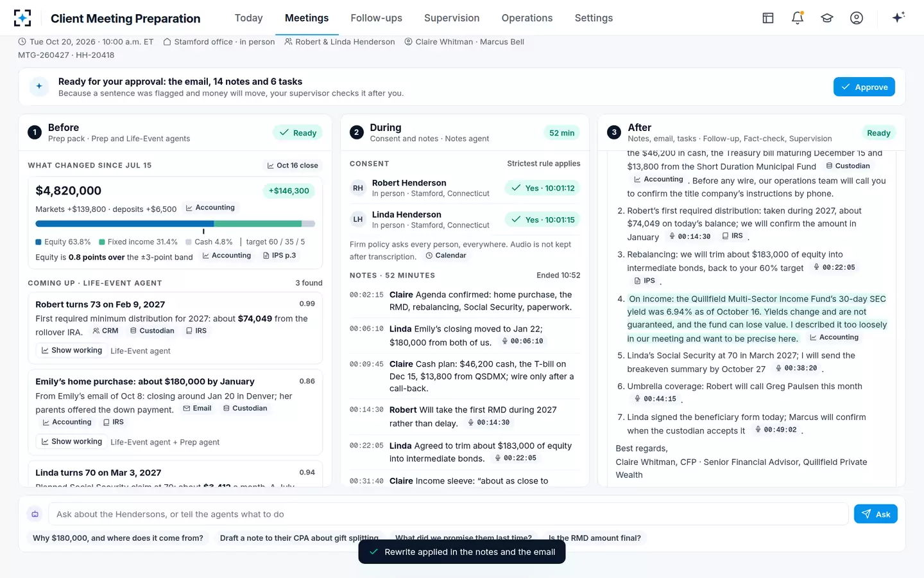The height and width of the screenshot is (578, 924).
Task: Open the layout panel icon in the header
Action: (x=768, y=18)
